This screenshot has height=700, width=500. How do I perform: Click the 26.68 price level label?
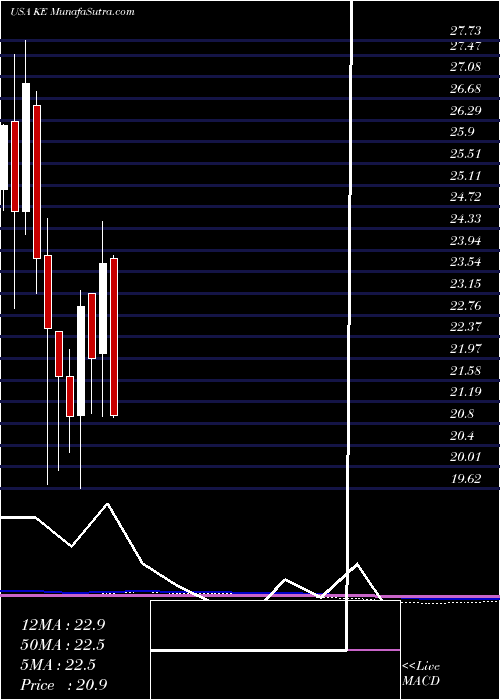466,89
